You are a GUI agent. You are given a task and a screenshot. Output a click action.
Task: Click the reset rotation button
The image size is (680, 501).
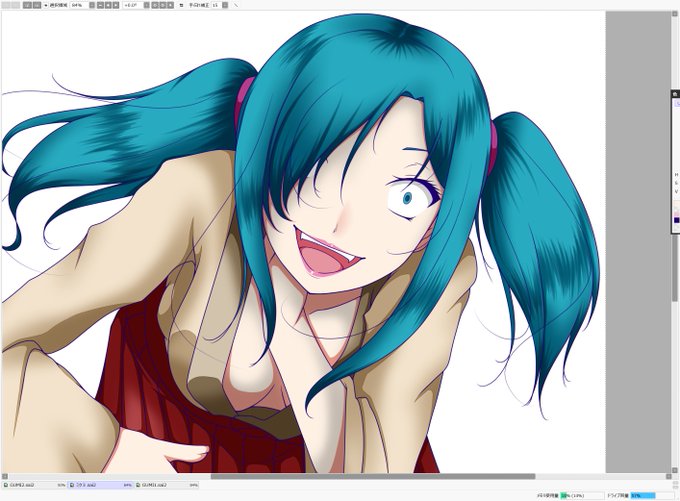[x=170, y=5]
